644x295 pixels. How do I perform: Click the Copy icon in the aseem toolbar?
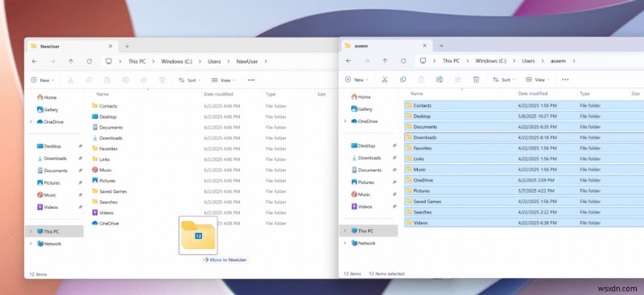(x=403, y=80)
